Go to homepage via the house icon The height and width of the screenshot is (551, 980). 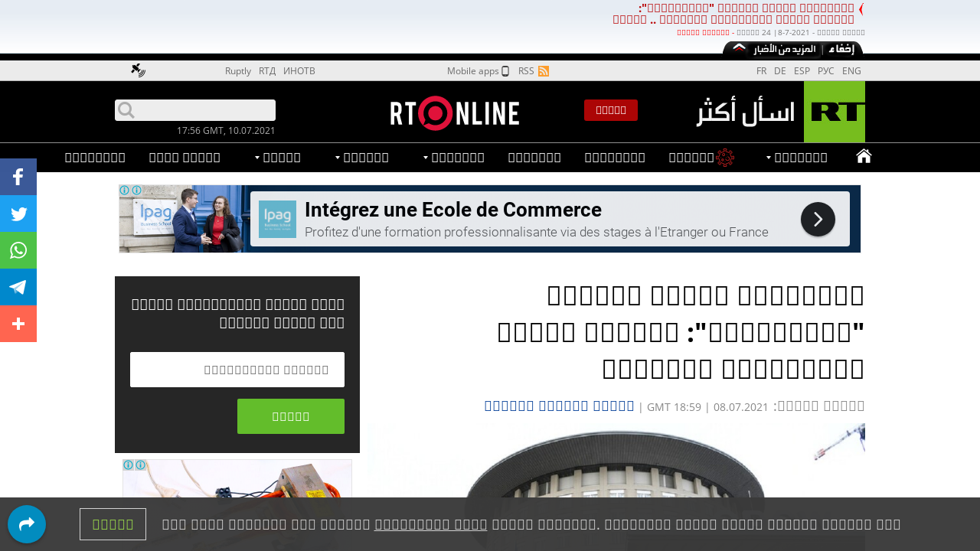click(x=864, y=157)
